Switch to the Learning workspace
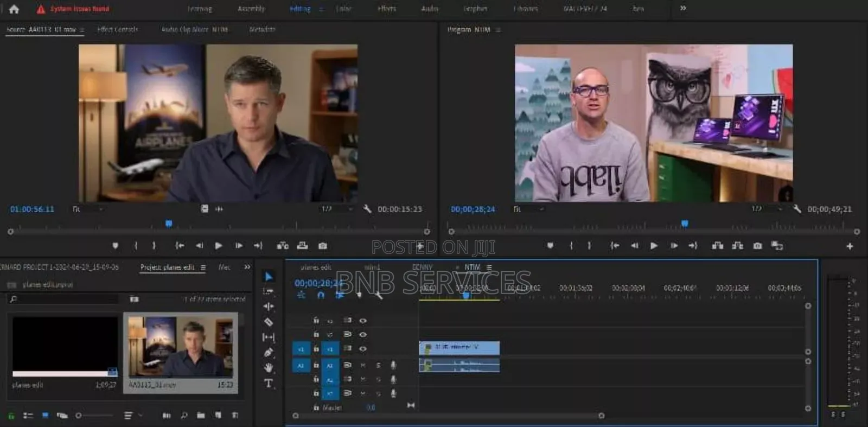 coord(200,9)
